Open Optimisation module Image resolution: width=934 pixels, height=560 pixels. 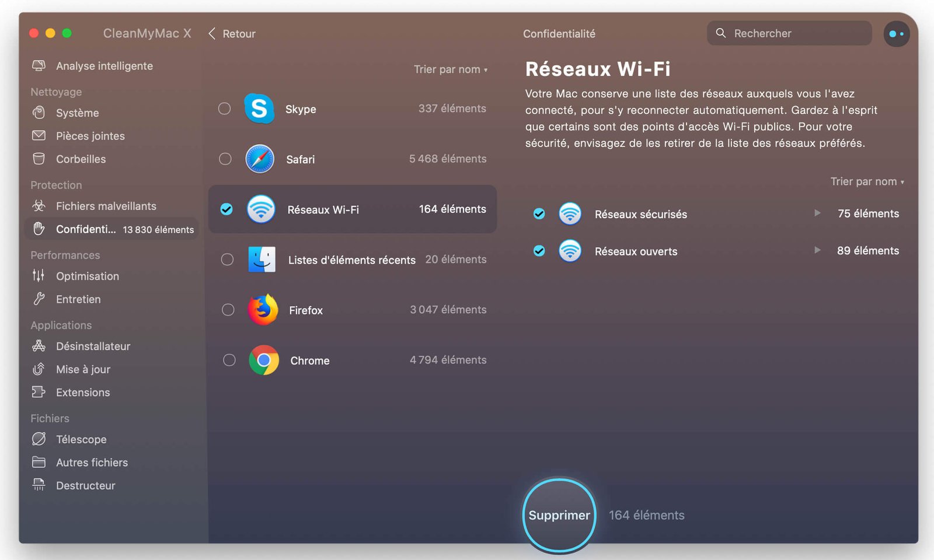click(88, 276)
